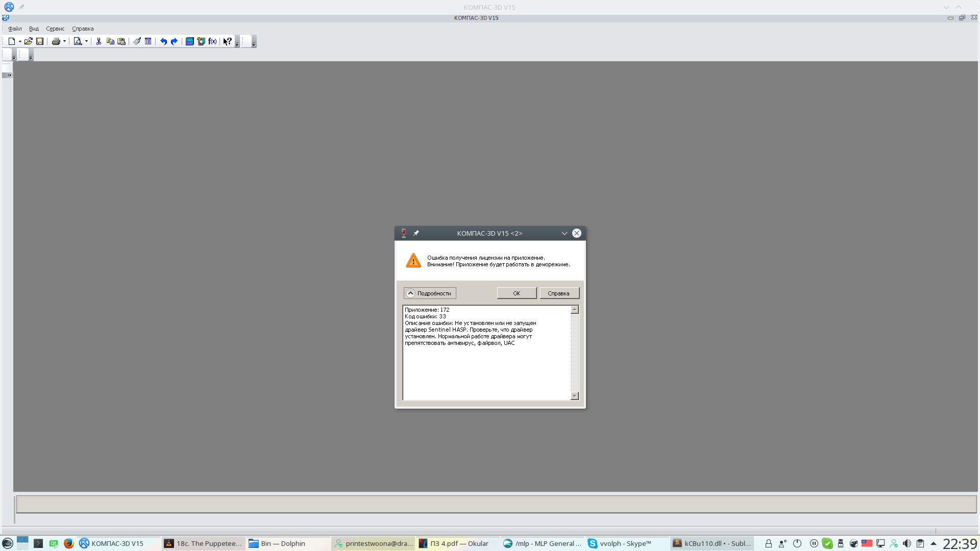Click the command input bar at the bottom

[x=496, y=504]
